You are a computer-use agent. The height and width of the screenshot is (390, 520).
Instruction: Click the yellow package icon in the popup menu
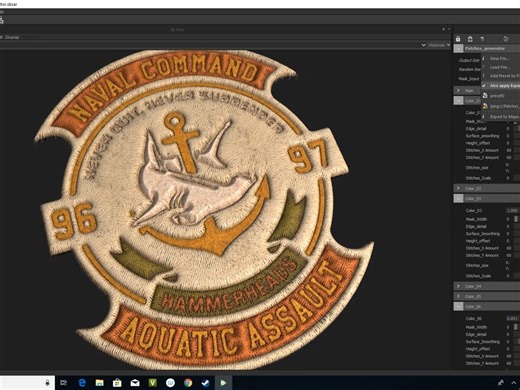point(485,106)
